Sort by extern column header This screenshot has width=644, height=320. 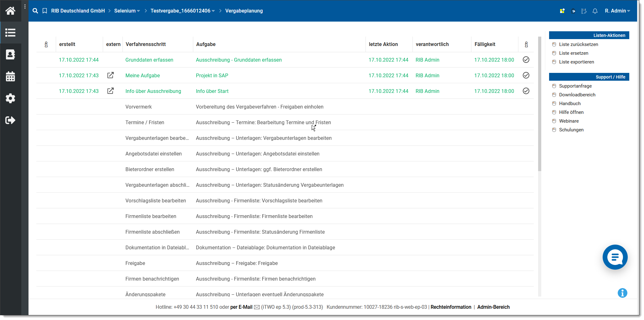point(113,44)
